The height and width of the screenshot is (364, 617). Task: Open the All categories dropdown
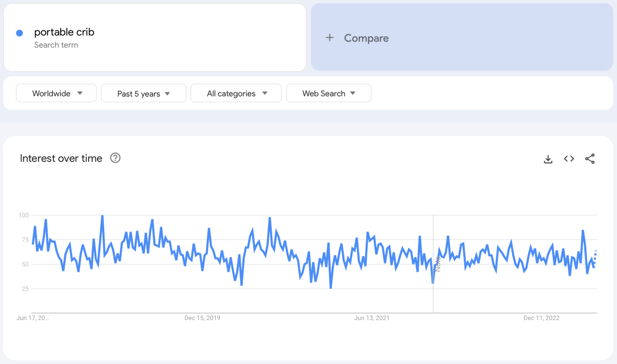(236, 93)
